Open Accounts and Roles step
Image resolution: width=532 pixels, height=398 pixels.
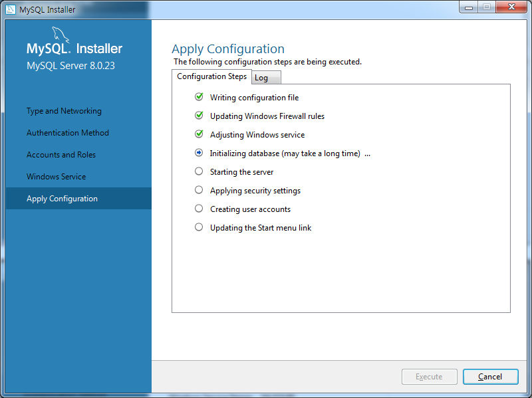[61, 155]
